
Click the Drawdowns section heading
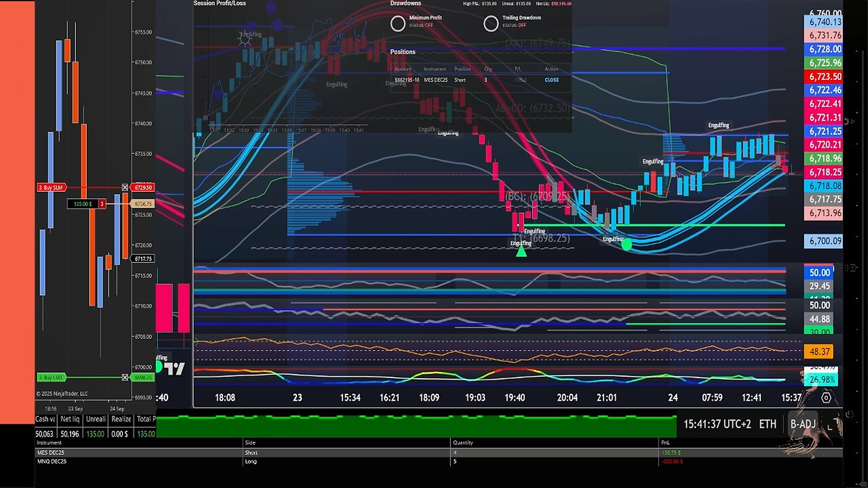point(406,3)
